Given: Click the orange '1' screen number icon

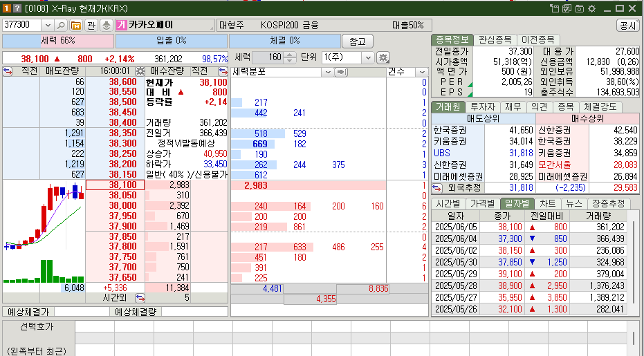Looking at the screenshot, I should [x=7, y=8].
